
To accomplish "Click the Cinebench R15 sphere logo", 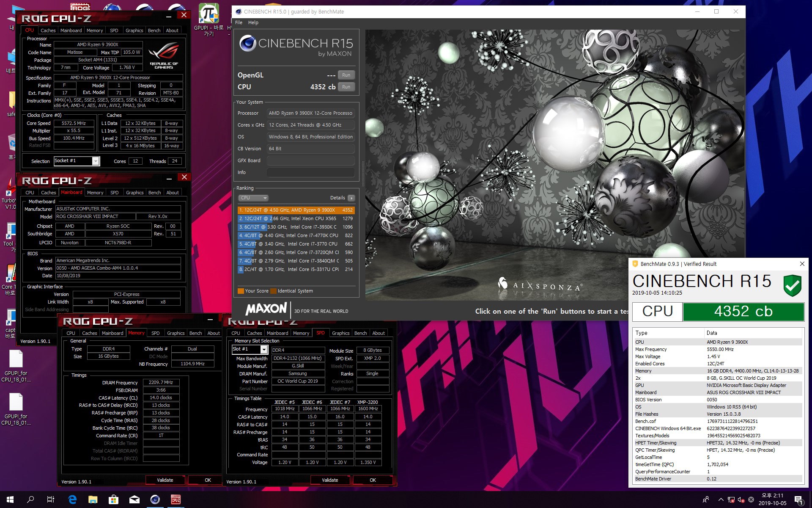I will [248, 43].
